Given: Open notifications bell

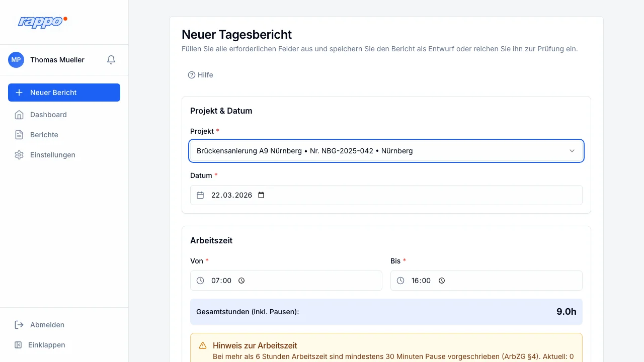Looking at the screenshot, I should point(111,60).
